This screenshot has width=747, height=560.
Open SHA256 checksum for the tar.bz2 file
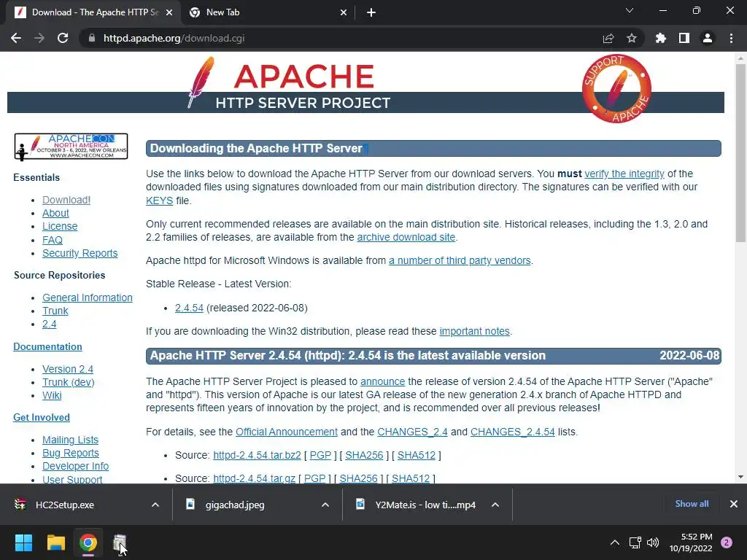click(x=364, y=455)
